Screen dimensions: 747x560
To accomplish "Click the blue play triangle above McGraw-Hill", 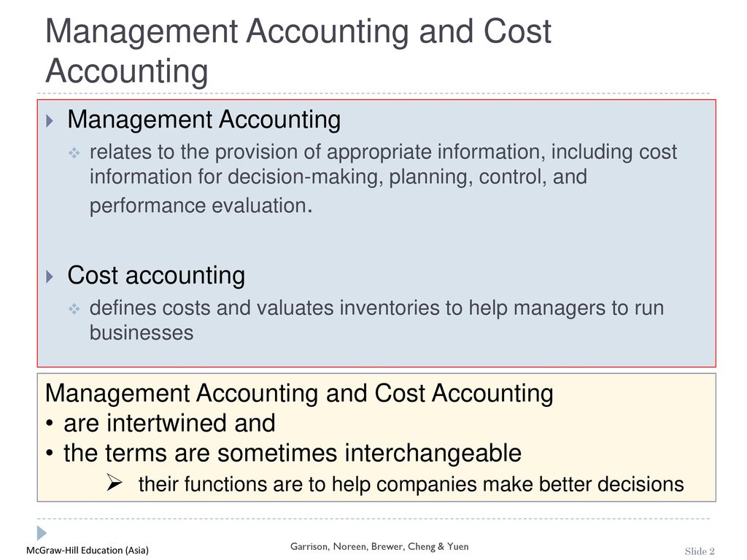I will click(42, 533).
